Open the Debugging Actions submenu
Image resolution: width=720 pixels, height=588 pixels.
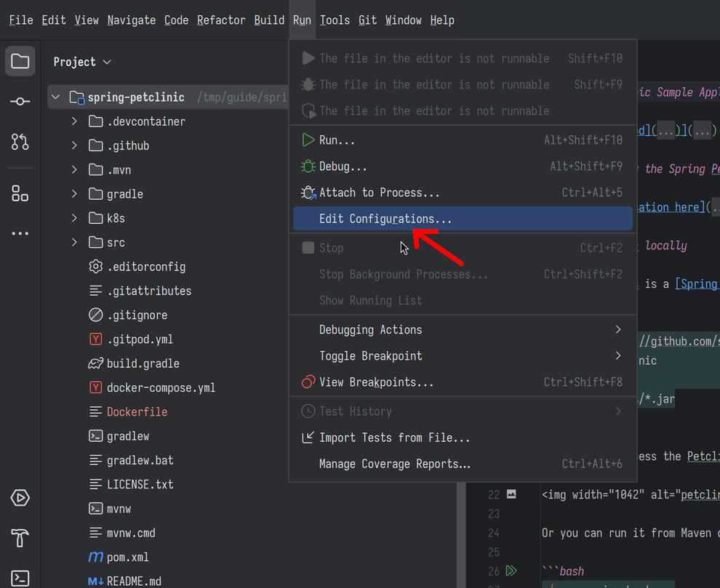point(463,329)
